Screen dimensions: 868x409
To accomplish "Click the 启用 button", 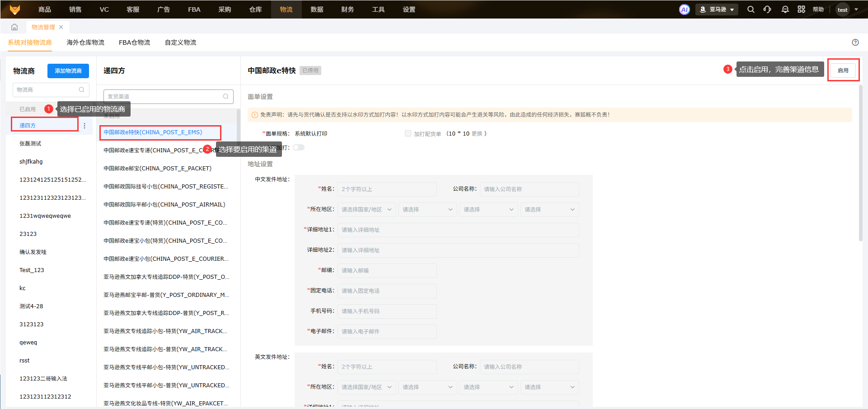I will pos(843,70).
